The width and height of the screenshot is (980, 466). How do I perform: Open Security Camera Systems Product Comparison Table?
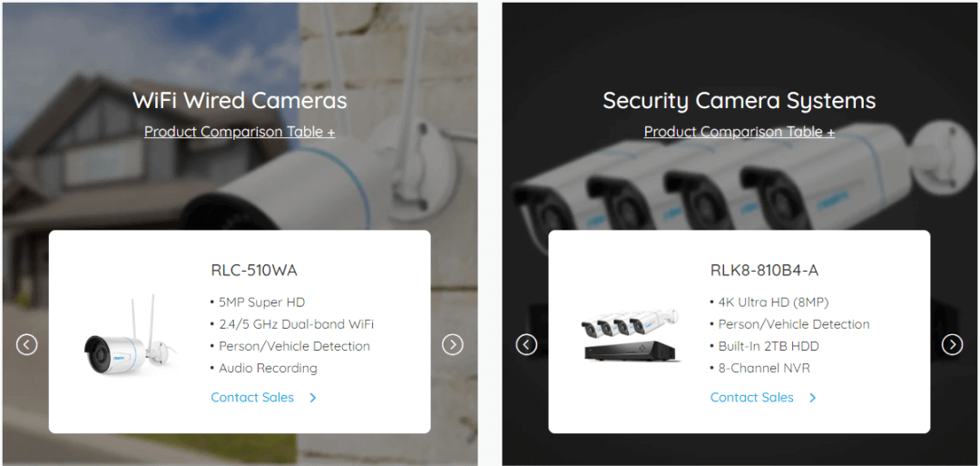tap(740, 132)
